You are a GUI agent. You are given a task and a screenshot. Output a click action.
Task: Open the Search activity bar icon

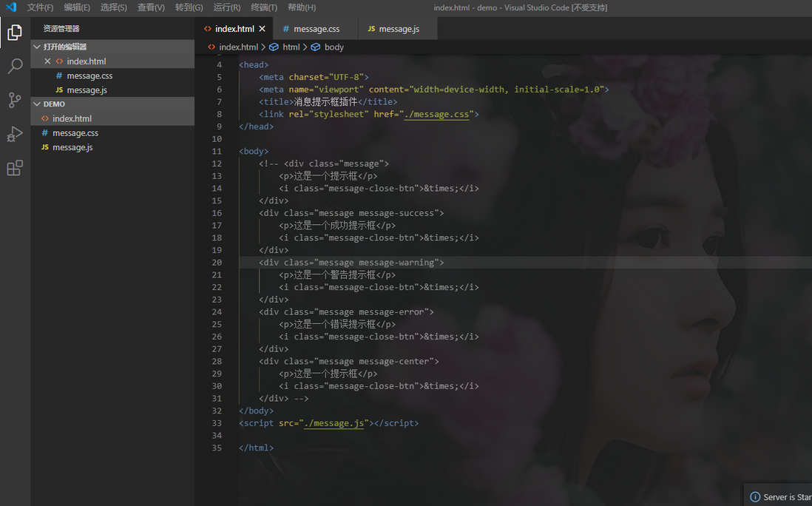pos(15,66)
